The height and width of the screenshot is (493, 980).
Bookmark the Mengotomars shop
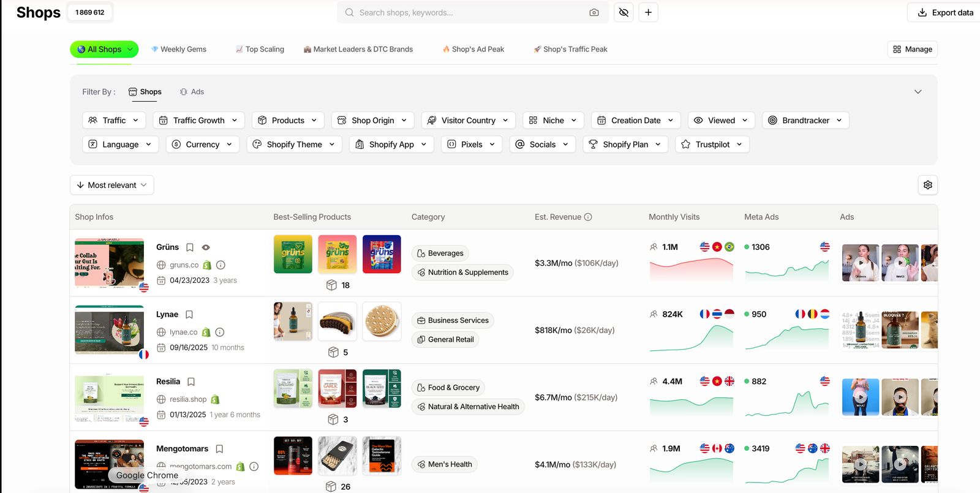point(219,449)
